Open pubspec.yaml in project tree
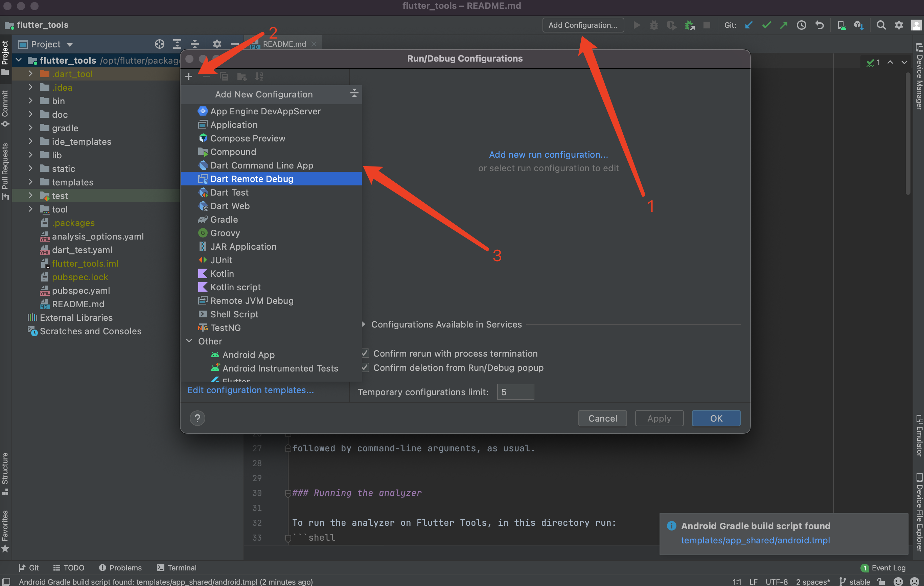 [x=80, y=291]
